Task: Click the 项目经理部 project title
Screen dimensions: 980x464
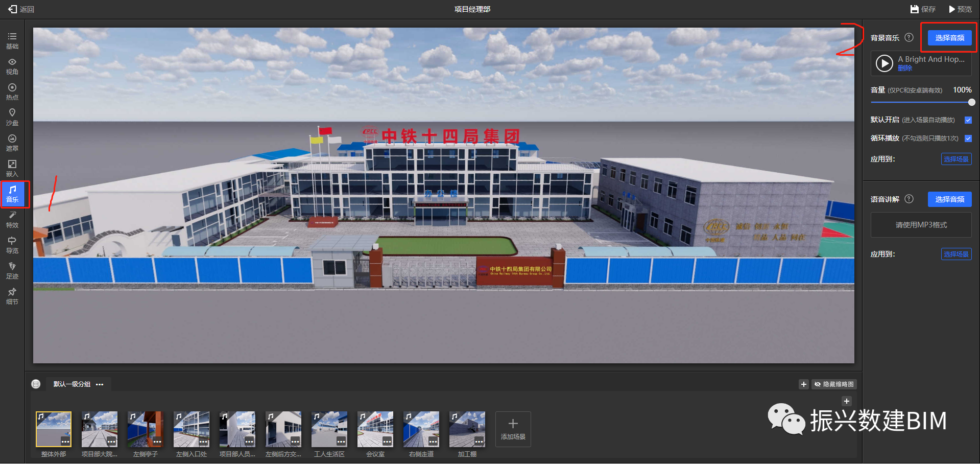Action: (x=472, y=9)
